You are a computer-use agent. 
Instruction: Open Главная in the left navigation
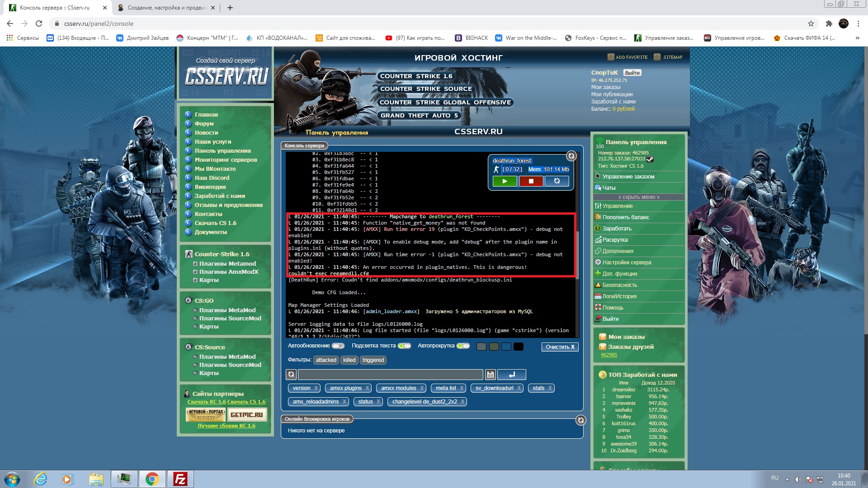(206, 115)
